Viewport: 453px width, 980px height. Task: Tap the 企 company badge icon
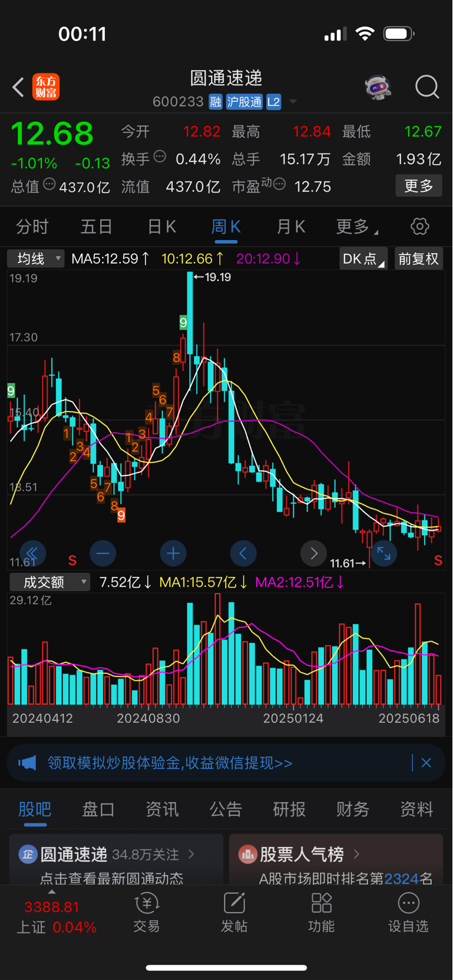pos(28,854)
